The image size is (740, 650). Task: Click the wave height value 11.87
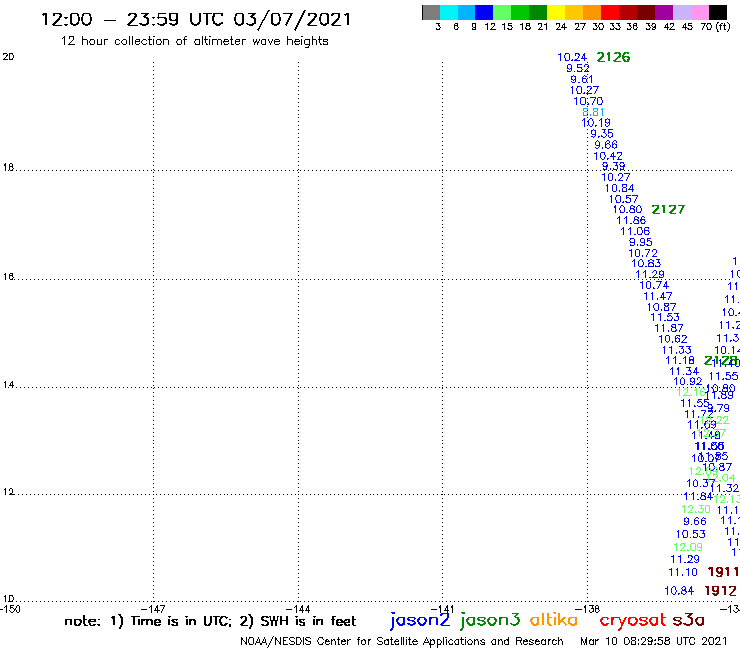click(x=669, y=328)
